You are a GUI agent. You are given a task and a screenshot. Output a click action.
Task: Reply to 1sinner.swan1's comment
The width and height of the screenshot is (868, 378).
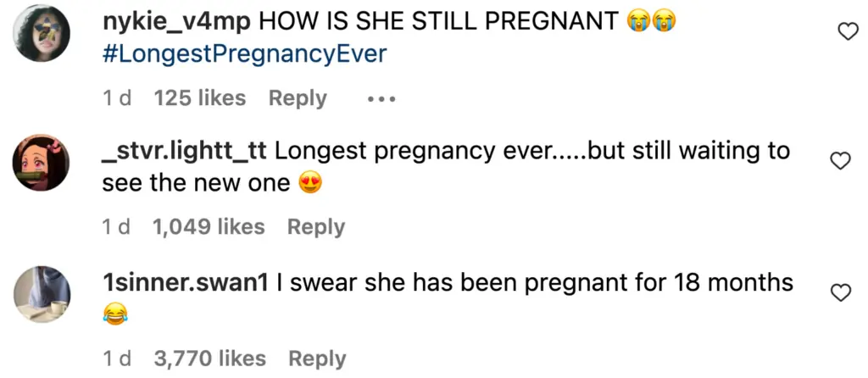tap(317, 359)
